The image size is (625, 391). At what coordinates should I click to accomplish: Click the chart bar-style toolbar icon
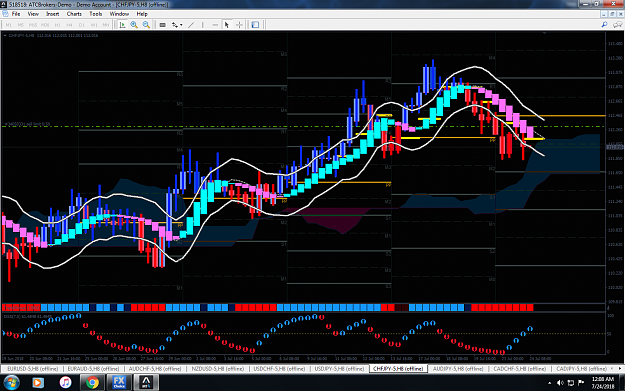(x=162, y=25)
